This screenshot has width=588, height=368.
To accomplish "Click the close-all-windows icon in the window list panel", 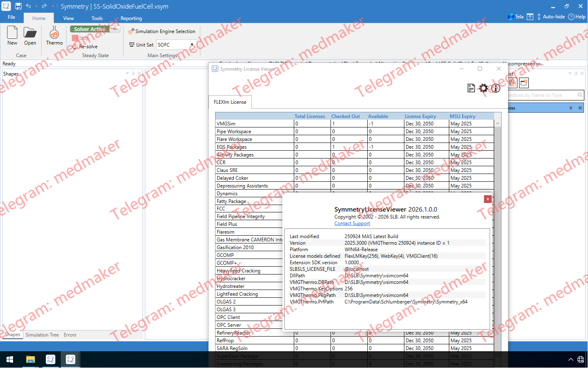I will 524,83.
